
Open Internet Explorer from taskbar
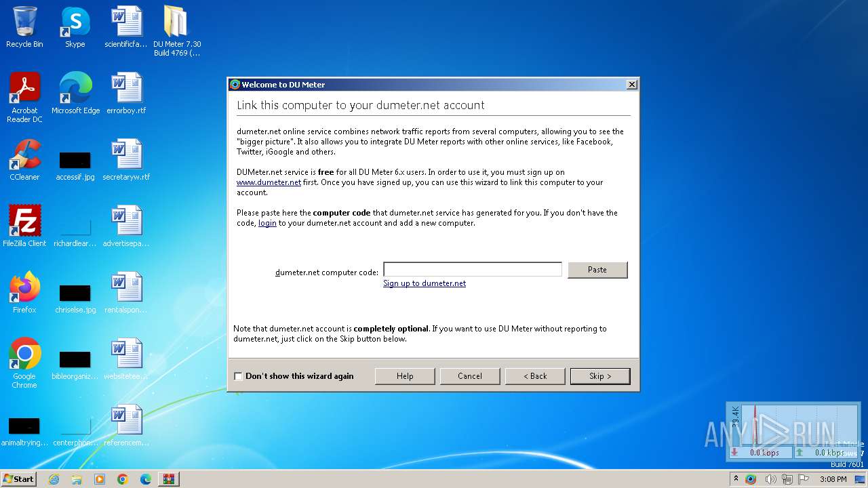54,479
